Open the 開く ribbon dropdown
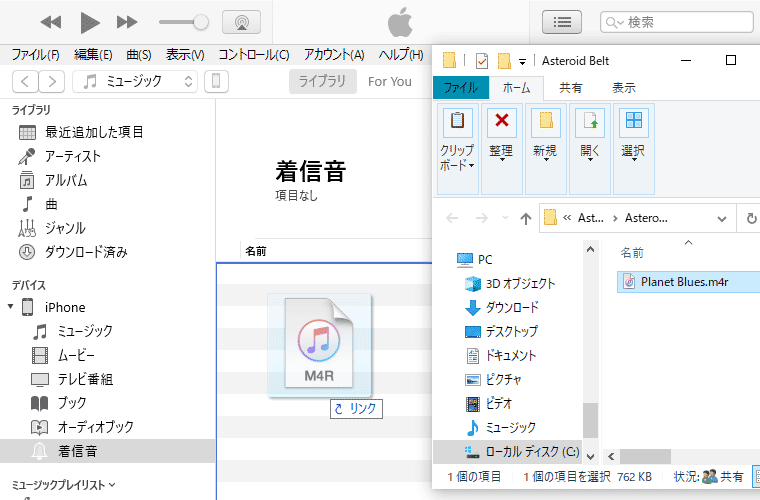This screenshot has width=760, height=500. point(589,149)
